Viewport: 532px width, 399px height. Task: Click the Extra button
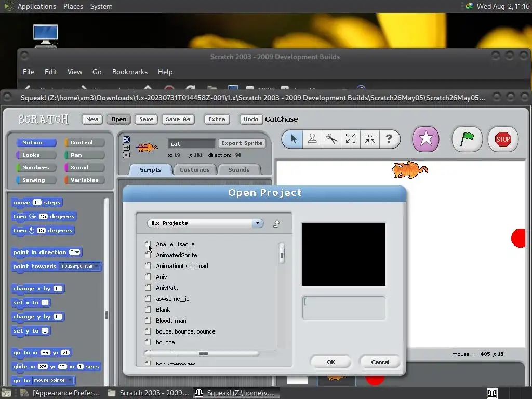217,119
